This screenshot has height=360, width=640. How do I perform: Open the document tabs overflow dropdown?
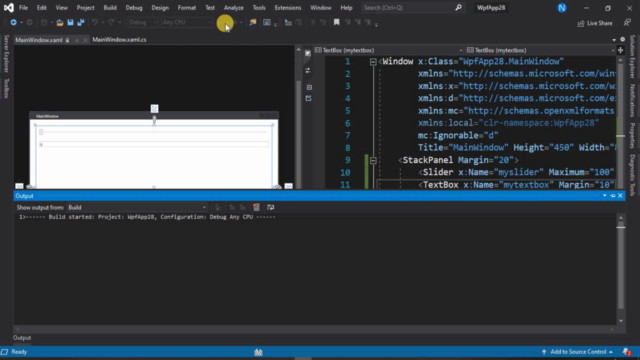(614, 40)
